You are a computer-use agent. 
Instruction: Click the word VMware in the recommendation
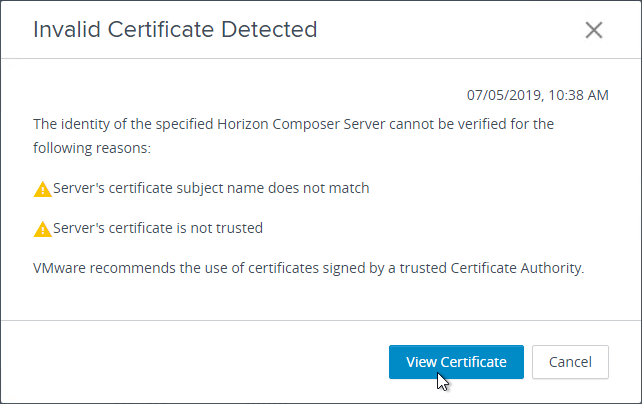(59, 268)
